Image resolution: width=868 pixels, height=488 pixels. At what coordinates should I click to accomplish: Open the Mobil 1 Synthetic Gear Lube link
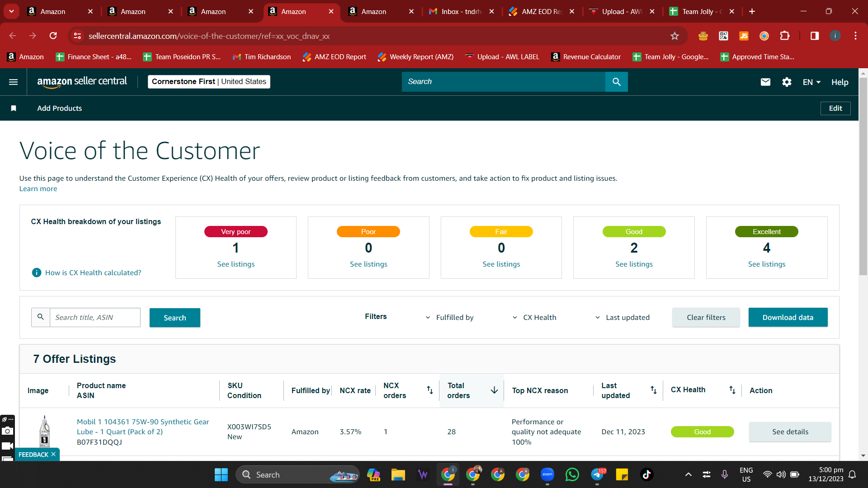[143, 427]
